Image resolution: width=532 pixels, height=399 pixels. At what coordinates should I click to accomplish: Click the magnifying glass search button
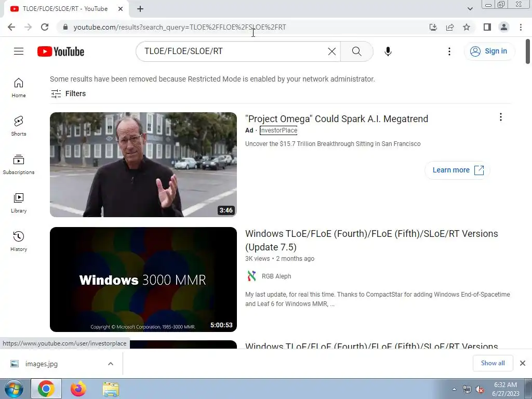(x=356, y=51)
